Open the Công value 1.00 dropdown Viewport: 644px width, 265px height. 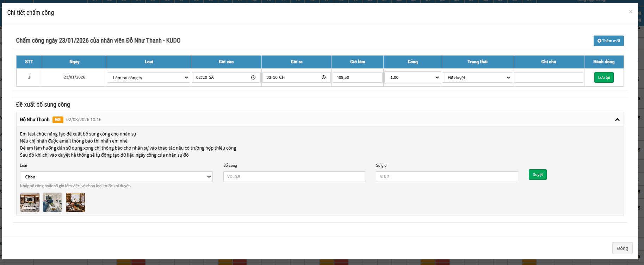(413, 77)
